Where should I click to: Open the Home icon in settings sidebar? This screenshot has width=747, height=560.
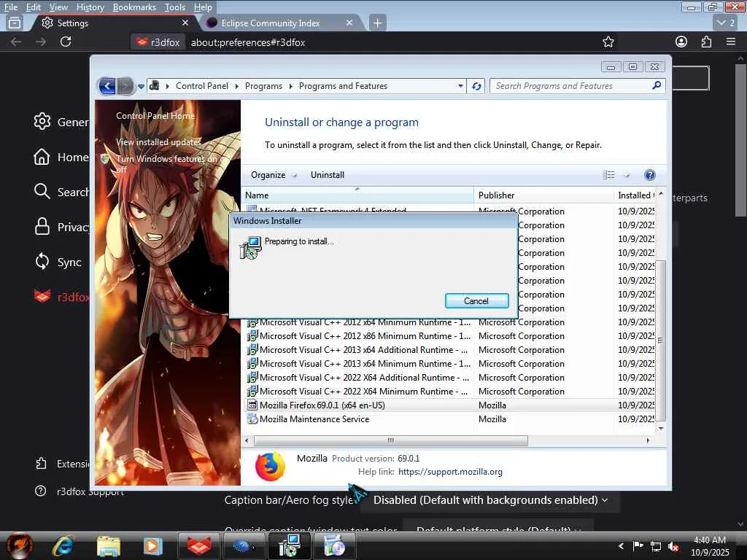pos(42,157)
